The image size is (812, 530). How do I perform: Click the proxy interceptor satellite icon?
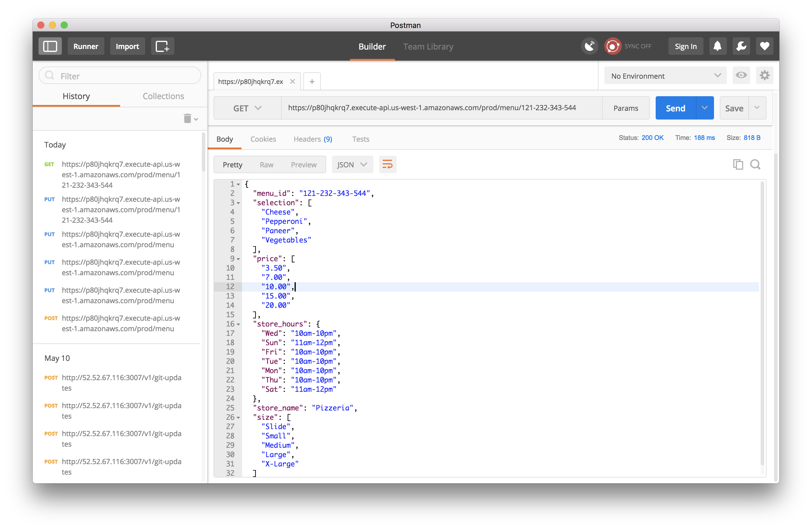(589, 46)
